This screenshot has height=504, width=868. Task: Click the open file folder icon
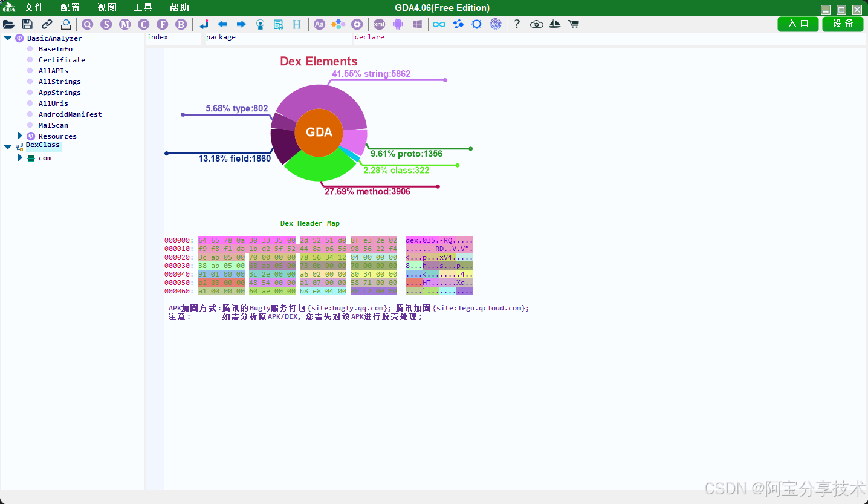pos(8,24)
